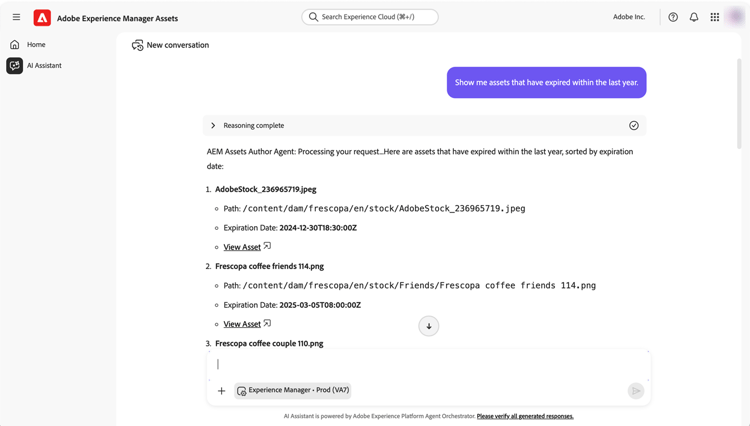Click View Asset for Frescopa coffee friends 114.png

tap(242, 324)
